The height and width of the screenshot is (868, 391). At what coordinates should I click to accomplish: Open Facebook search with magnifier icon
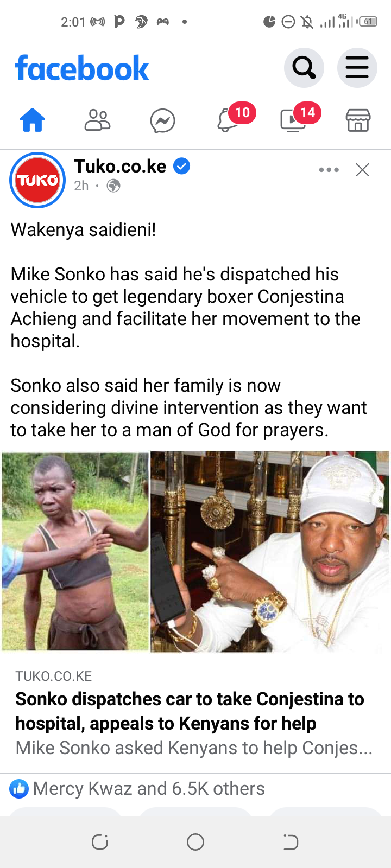tap(304, 68)
